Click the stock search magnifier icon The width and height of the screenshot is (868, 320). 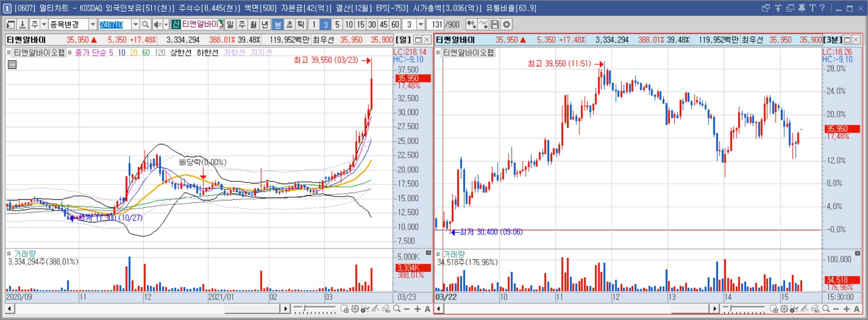tap(145, 24)
